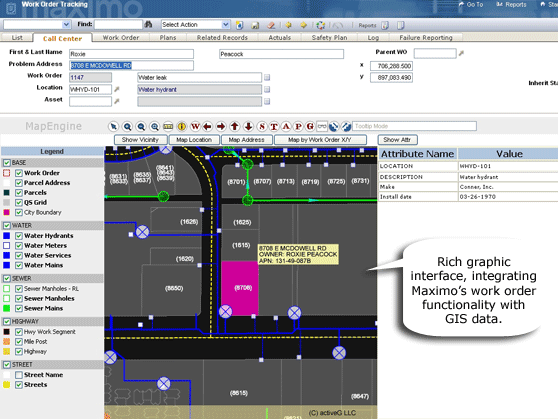558x419 pixels.
Task: Switch to the List tab
Action: [17, 38]
